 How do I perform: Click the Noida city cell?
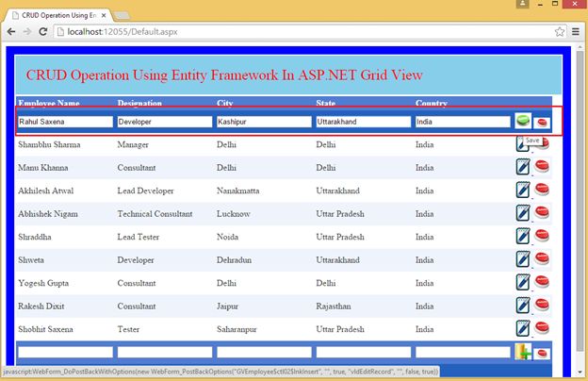(227, 237)
